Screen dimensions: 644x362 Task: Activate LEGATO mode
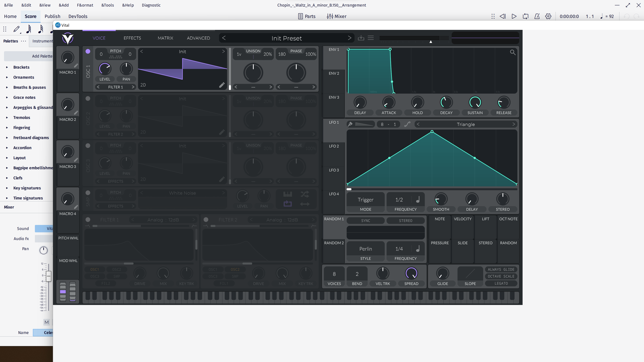pyautogui.click(x=501, y=283)
